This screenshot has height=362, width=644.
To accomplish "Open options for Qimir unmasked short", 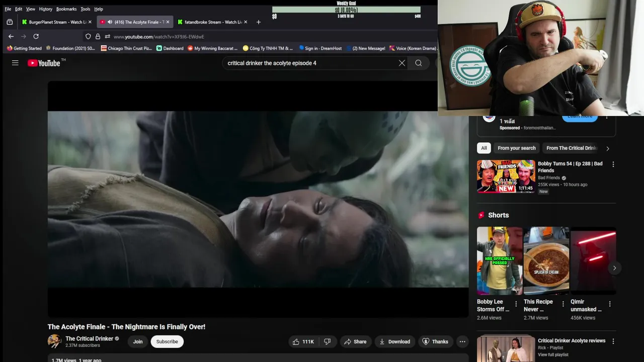I will [x=610, y=304].
